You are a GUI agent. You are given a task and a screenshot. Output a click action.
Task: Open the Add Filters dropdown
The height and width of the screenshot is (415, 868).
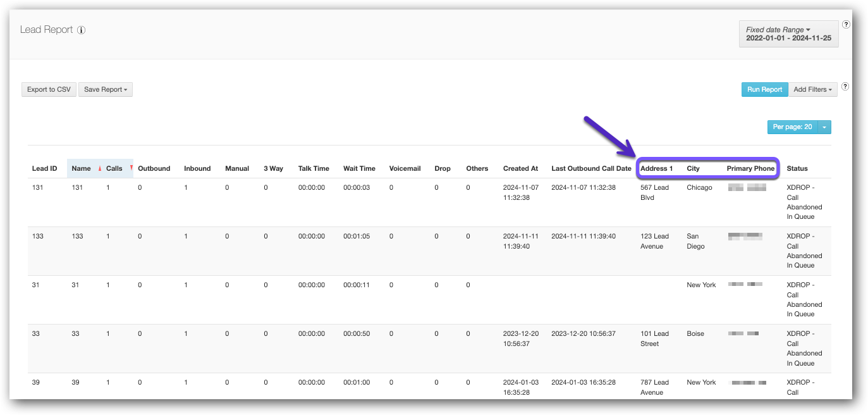click(812, 89)
